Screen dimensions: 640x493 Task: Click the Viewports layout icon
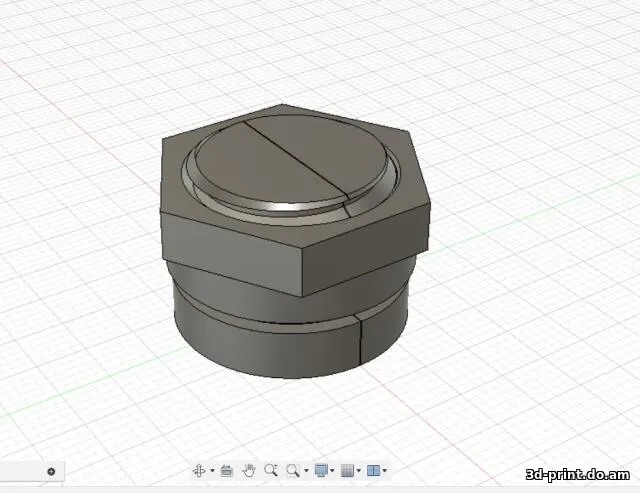point(373,470)
